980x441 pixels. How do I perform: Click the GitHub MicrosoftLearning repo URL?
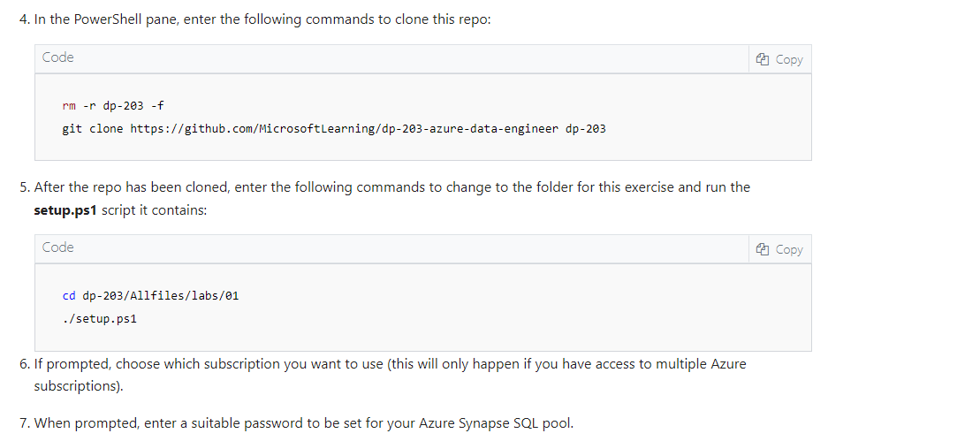tap(345, 129)
